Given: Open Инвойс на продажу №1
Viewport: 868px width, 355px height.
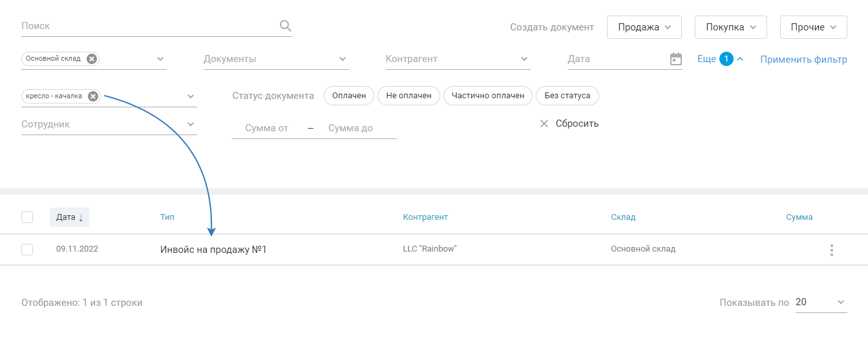Looking at the screenshot, I should (x=213, y=250).
